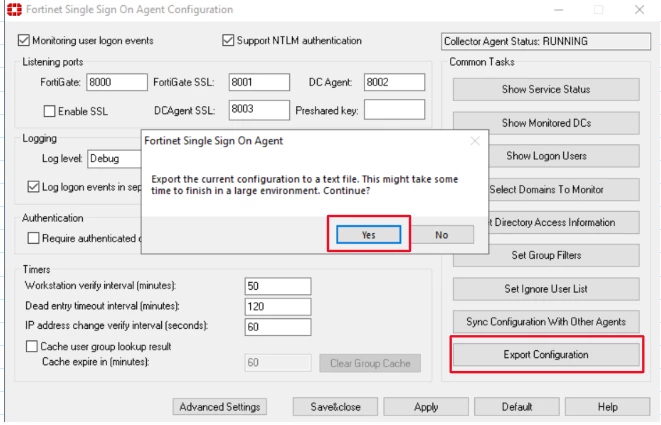
Task: Click the Preshared key input field
Action: coord(395,110)
